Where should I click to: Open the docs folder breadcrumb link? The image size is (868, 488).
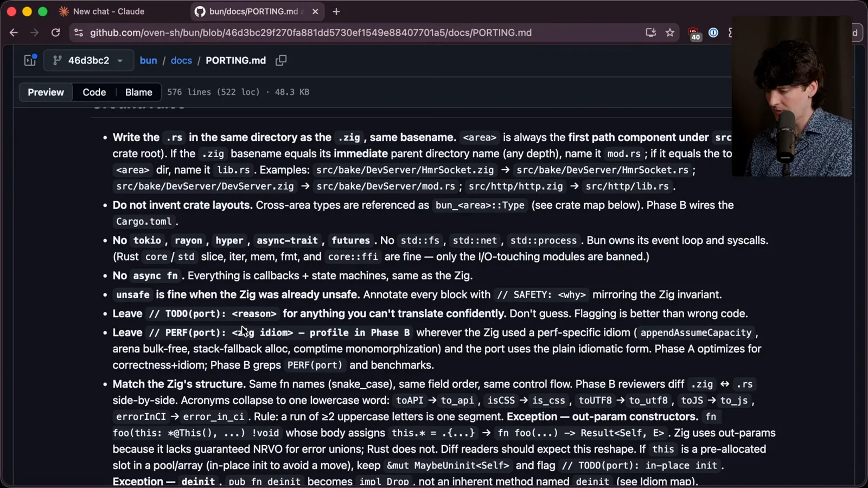181,60
